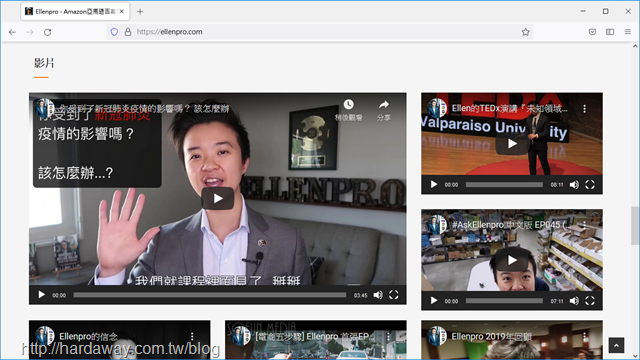Click the 影片 section heading

(x=44, y=63)
